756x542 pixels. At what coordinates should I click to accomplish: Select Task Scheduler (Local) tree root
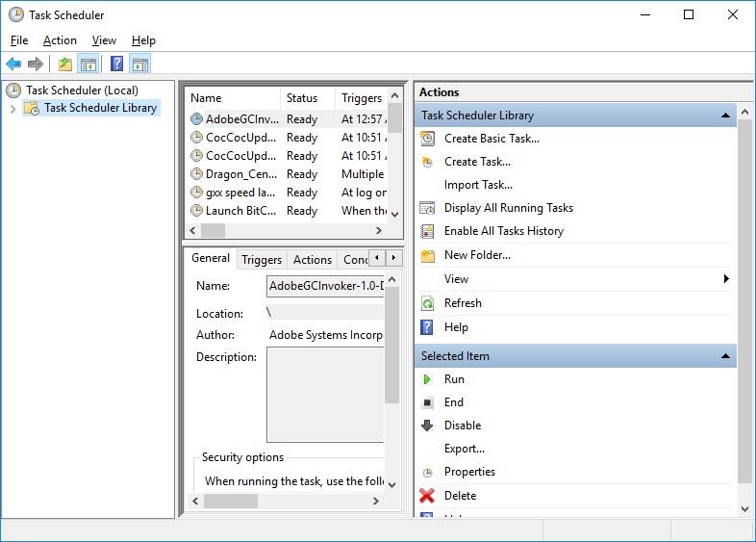(x=82, y=90)
